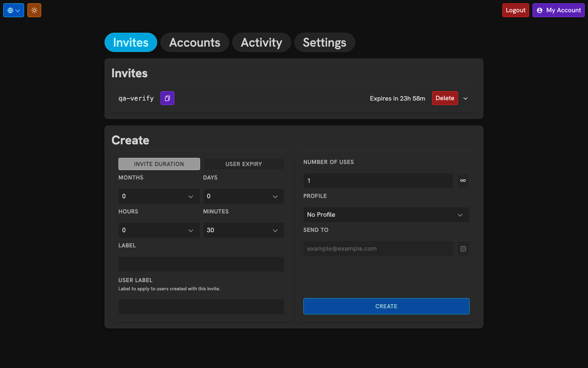Open the language globe menu
The image size is (588, 368).
coord(13,10)
